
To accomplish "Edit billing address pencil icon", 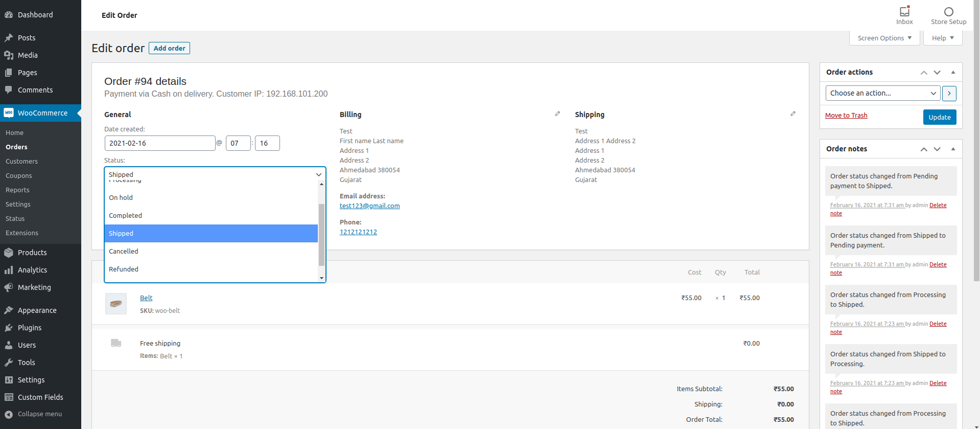I will pos(557,114).
